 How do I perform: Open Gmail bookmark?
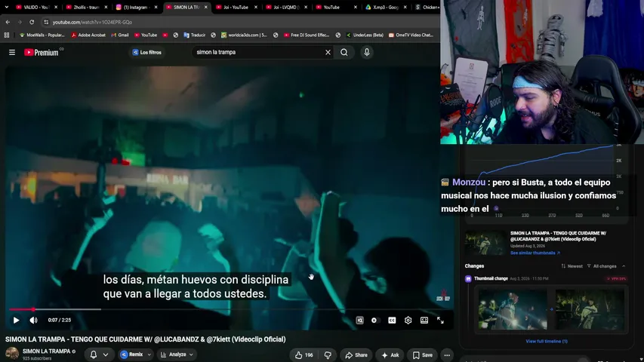[120, 35]
